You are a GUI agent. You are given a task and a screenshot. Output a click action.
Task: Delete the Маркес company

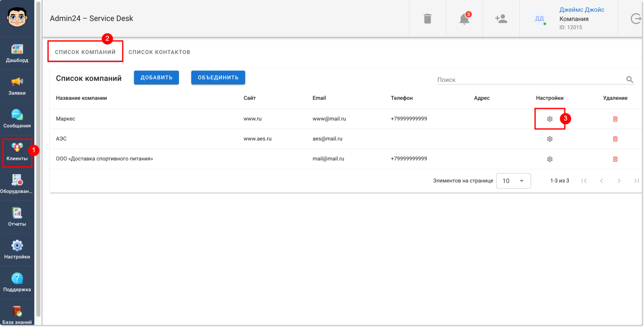[615, 119]
